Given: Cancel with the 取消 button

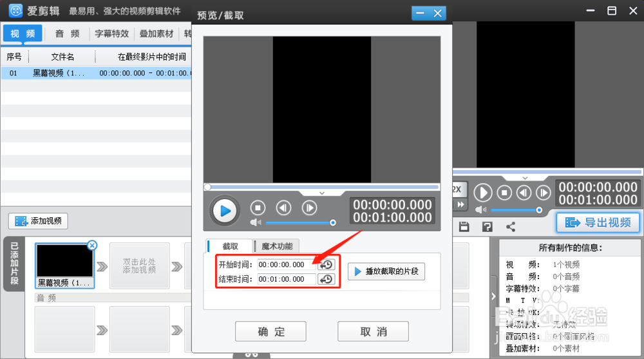Looking at the screenshot, I should [373, 331].
